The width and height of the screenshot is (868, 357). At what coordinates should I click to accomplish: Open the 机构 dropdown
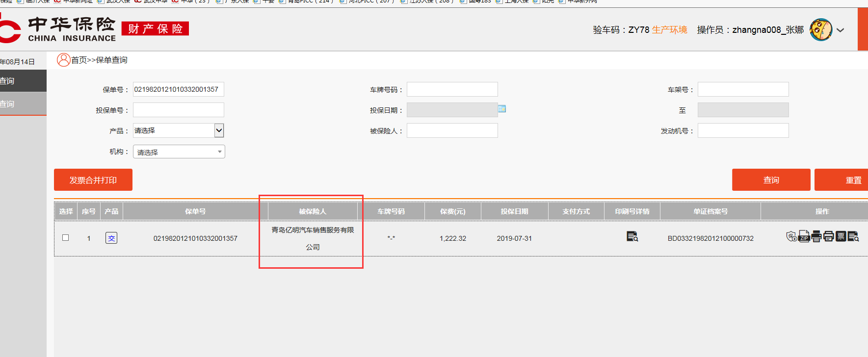(179, 152)
